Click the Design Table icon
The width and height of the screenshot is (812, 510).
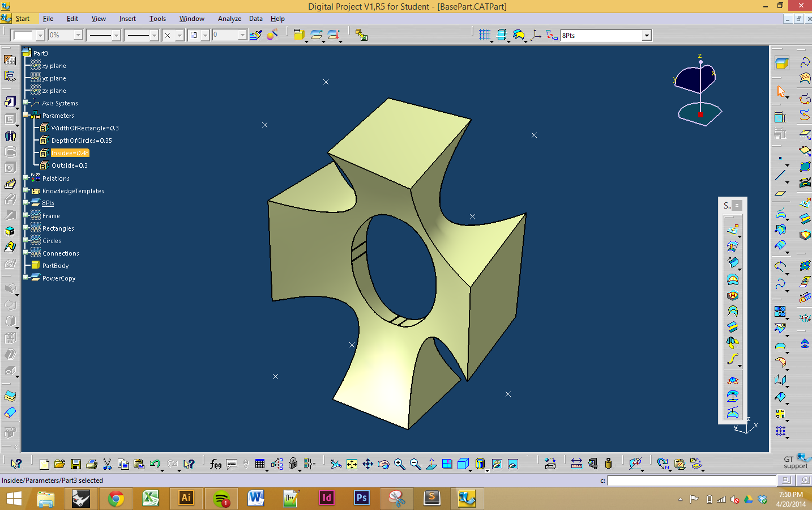(260, 464)
